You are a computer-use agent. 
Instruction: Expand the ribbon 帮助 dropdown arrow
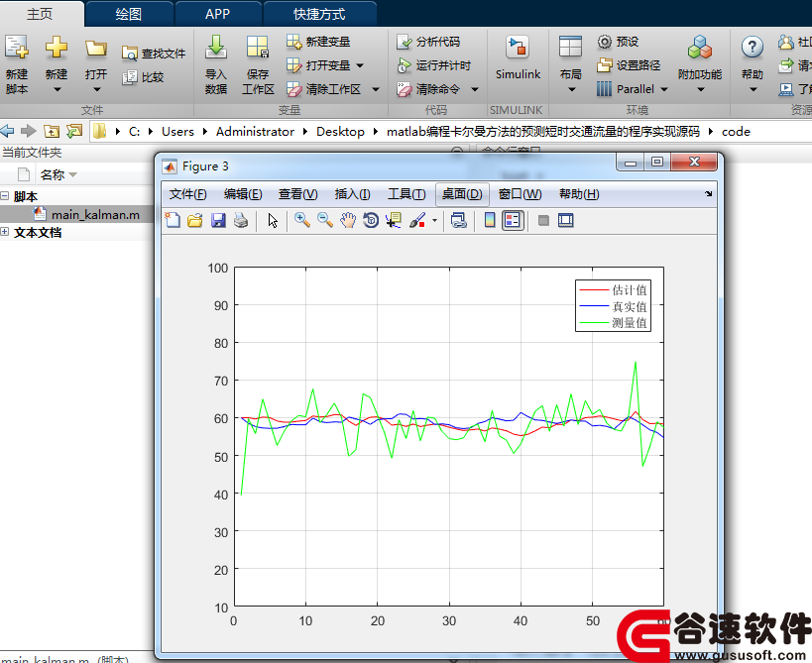click(x=753, y=89)
